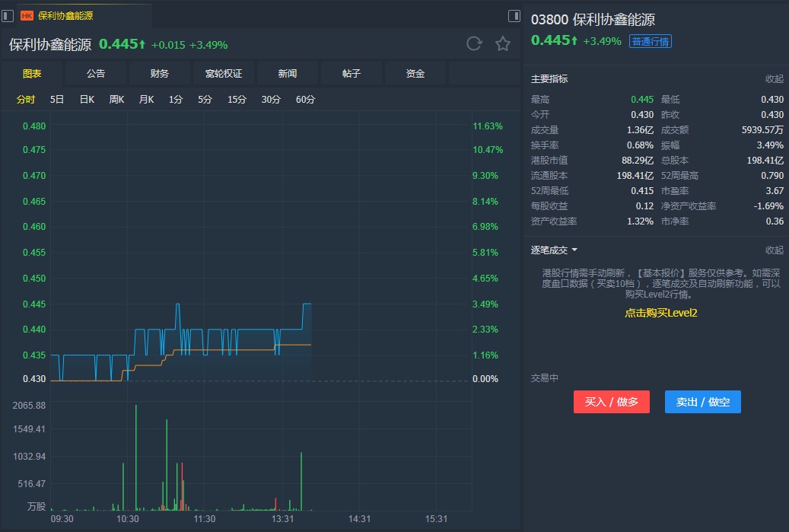Screen dimensions: 789x532
Task: Click the refresh quote icon
Action: coord(474,44)
